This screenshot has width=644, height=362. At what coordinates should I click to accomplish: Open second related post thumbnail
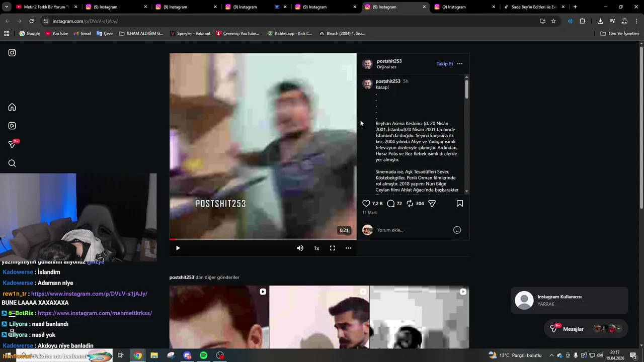click(x=319, y=317)
